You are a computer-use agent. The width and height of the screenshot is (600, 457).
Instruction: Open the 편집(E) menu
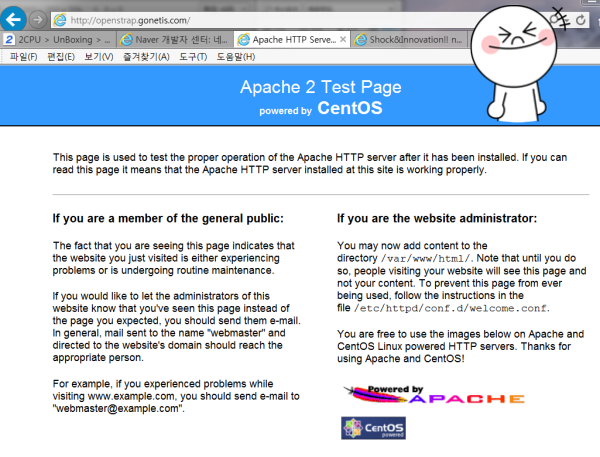(60, 57)
